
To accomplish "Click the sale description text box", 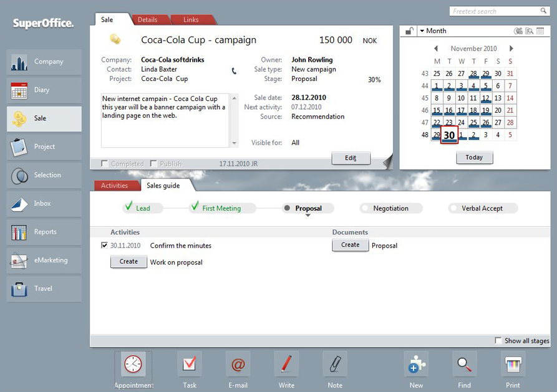I will click(x=167, y=120).
